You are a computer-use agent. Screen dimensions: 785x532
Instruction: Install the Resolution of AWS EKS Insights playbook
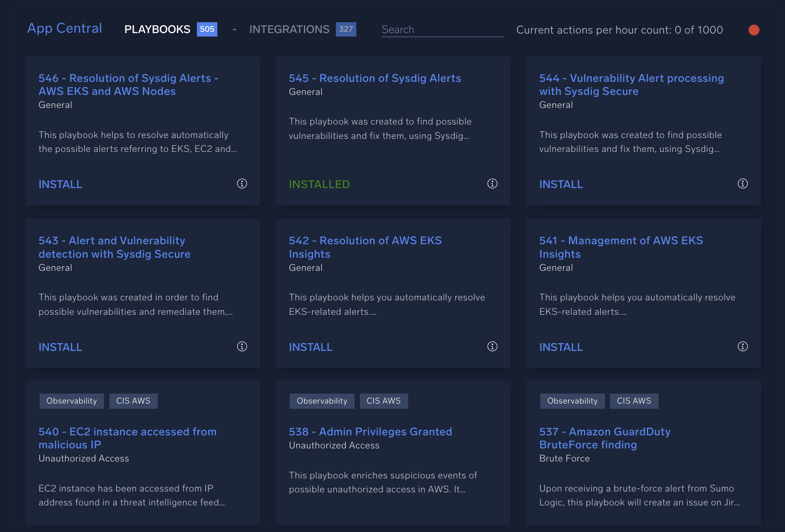coord(311,347)
